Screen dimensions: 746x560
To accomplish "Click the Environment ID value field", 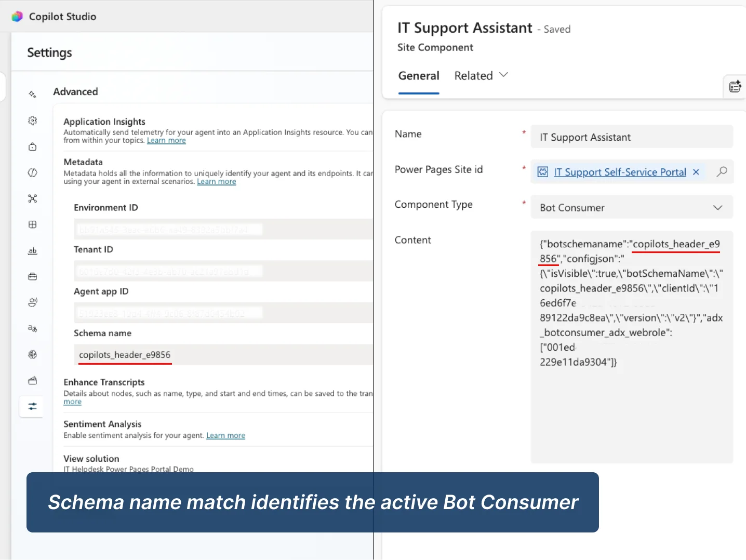I will (x=223, y=229).
